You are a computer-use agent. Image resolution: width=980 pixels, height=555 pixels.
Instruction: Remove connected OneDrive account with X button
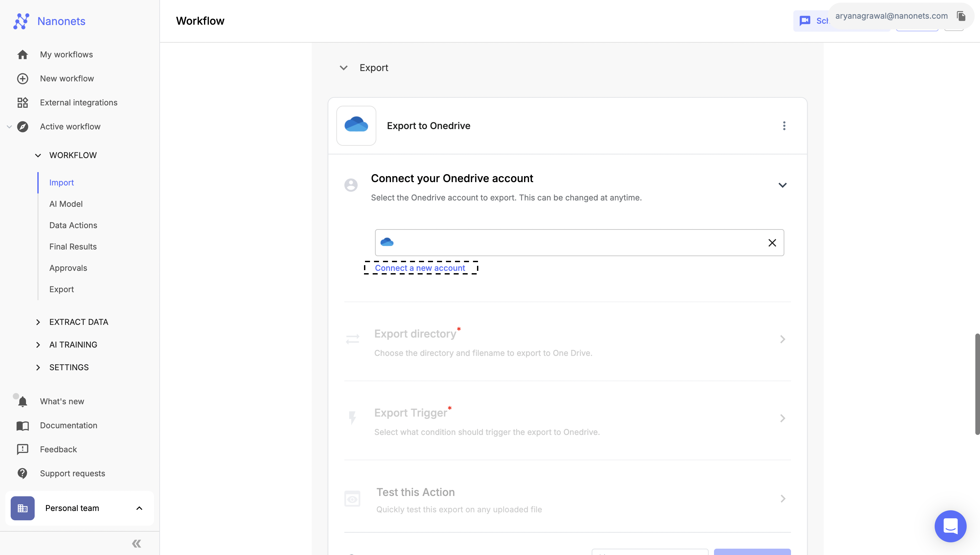(772, 242)
